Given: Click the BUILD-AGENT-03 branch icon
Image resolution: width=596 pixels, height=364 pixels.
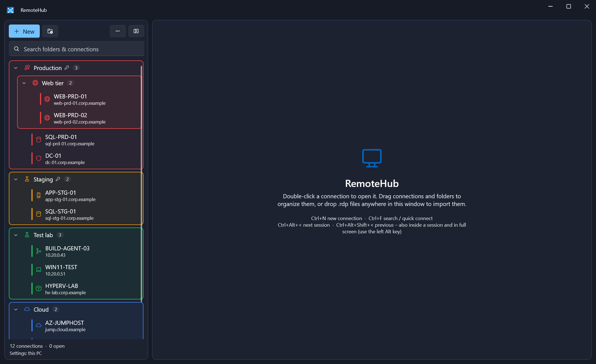Looking at the screenshot, I should 39,251.
